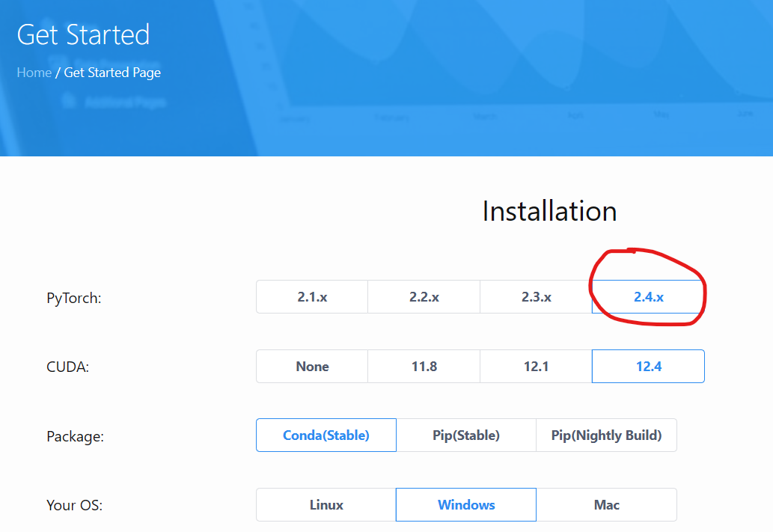Open the Home breadcrumb link
This screenshot has width=773, height=532.
click(x=34, y=73)
